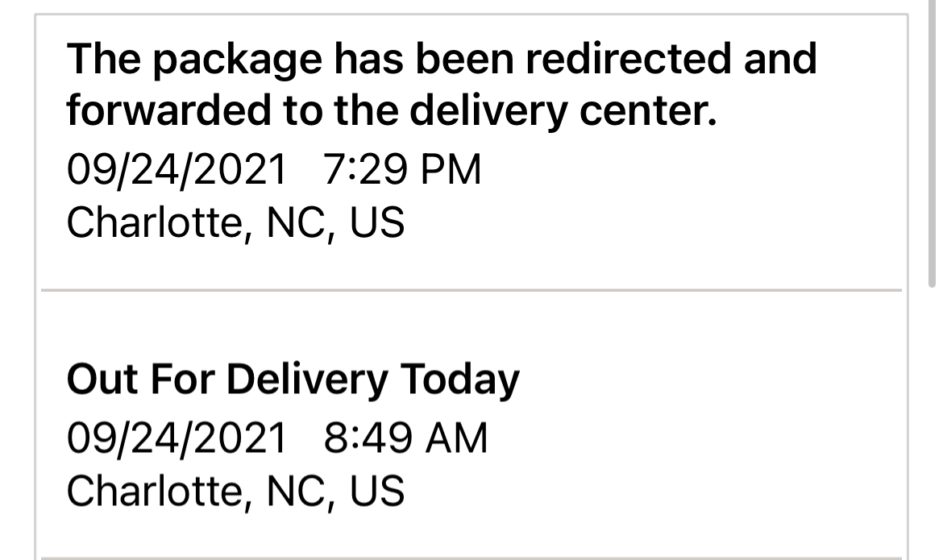
Task: Click "US" in the first entry location
Action: pos(376,222)
